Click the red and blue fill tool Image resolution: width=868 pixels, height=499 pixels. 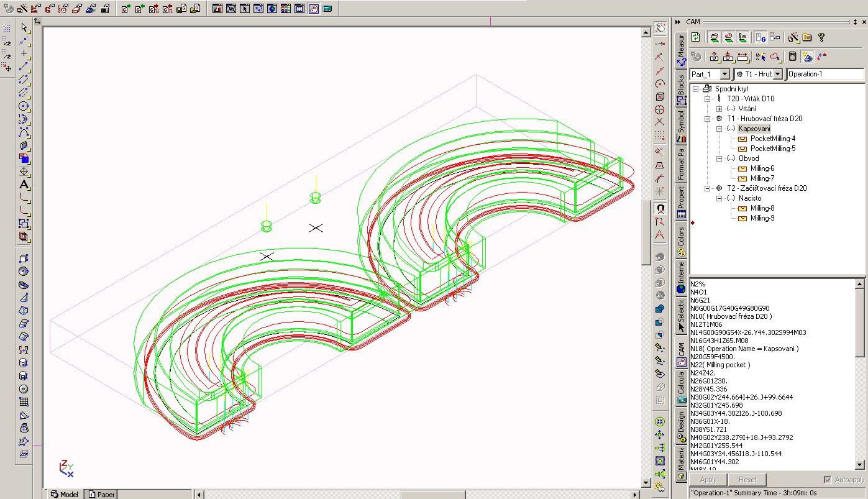click(x=24, y=158)
